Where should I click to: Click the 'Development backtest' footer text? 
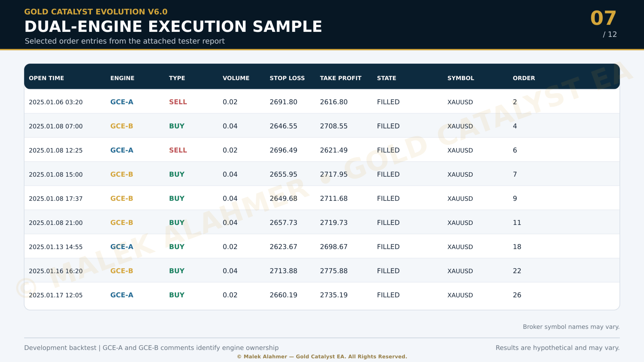coord(151,348)
